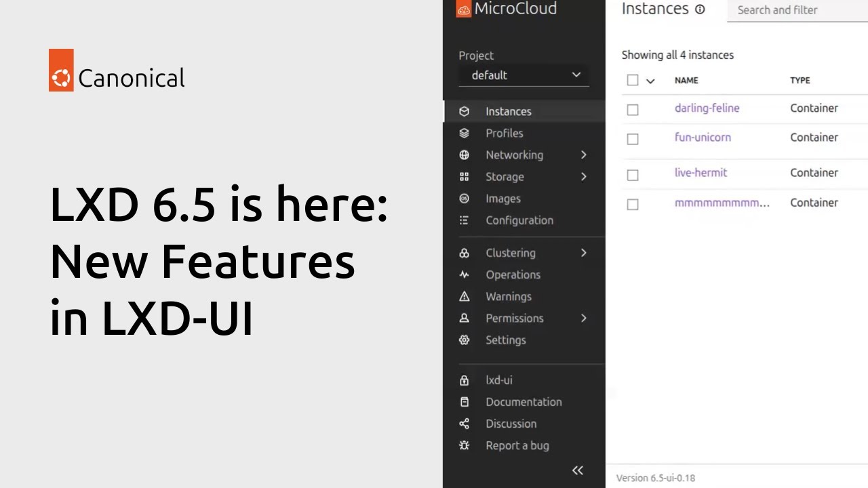Viewport: 868px width, 488px height.
Task: Expand the Clustering submenu chevron
Action: pos(583,253)
